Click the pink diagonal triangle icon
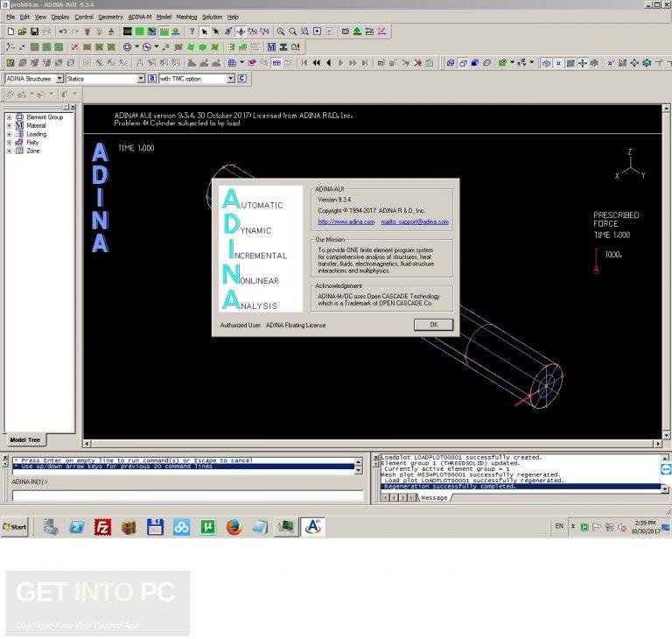 click(381, 32)
